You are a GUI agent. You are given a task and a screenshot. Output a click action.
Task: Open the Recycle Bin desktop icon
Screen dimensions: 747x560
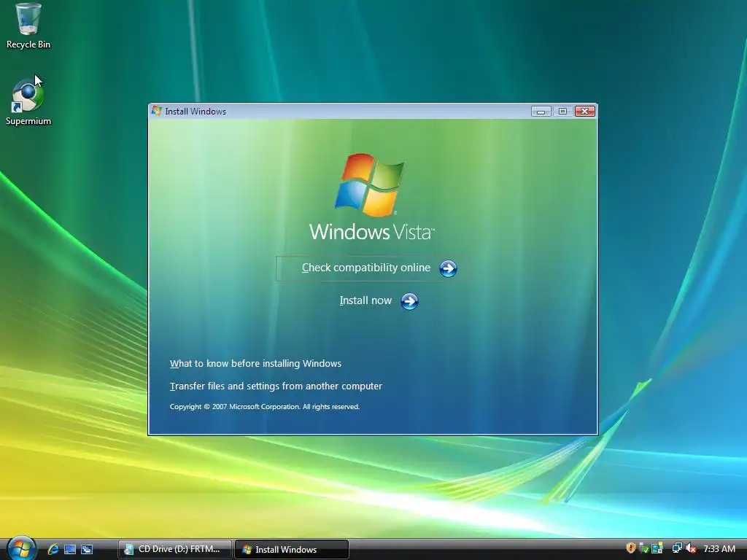28,26
